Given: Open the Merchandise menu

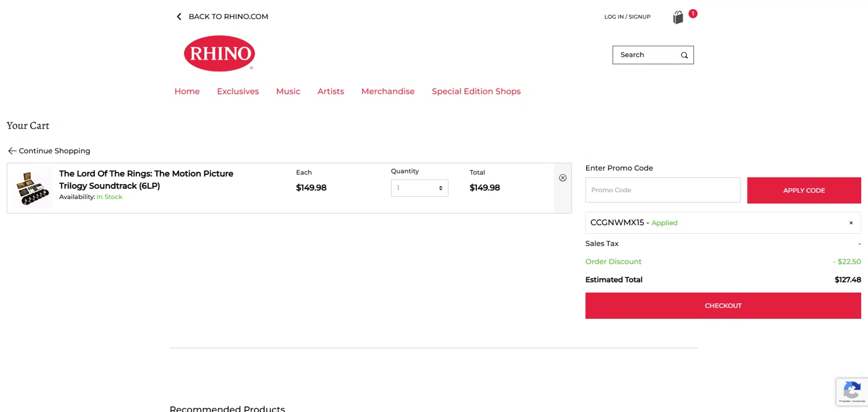Looking at the screenshot, I should click(x=388, y=91).
